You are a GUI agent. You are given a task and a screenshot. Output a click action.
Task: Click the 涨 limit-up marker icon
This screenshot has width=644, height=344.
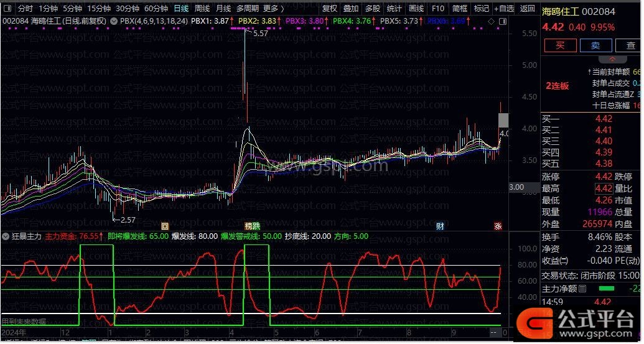(x=498, y=226)
